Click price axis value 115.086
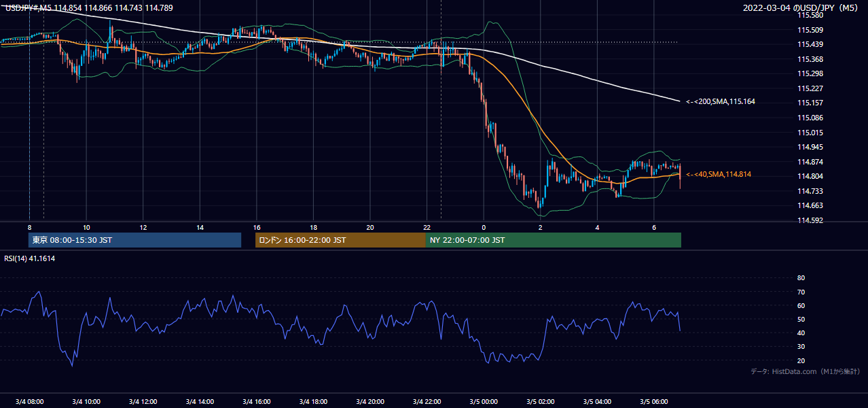The height and width of the screenshot is (408, 868). [x=810, y=118]
